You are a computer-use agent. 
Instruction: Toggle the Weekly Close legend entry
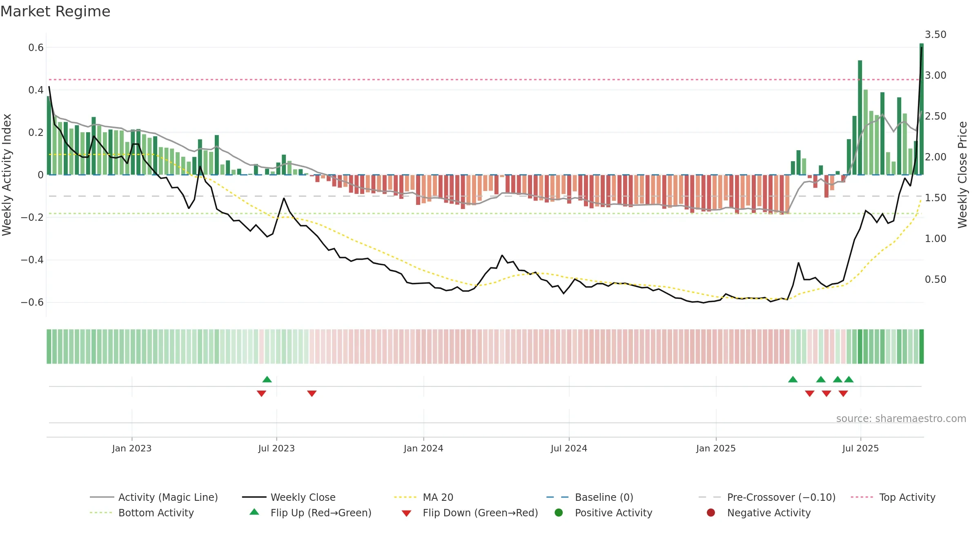coord(289,497)
